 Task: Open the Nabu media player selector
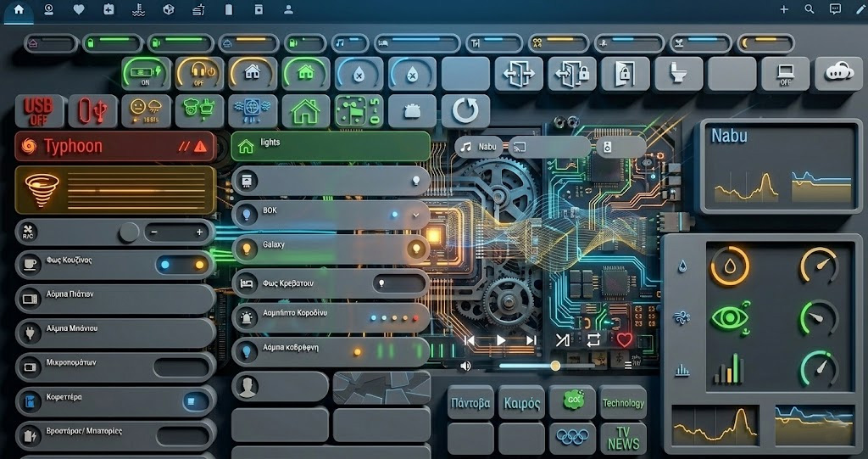tap(479, 147)
